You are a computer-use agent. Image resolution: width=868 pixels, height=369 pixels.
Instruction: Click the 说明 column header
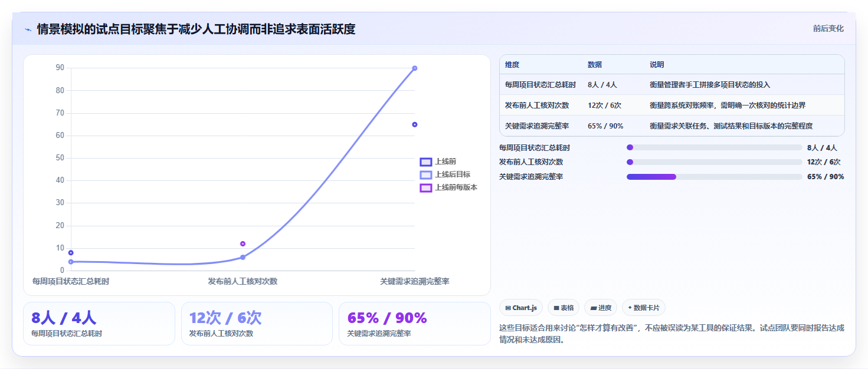click(657, 64)
